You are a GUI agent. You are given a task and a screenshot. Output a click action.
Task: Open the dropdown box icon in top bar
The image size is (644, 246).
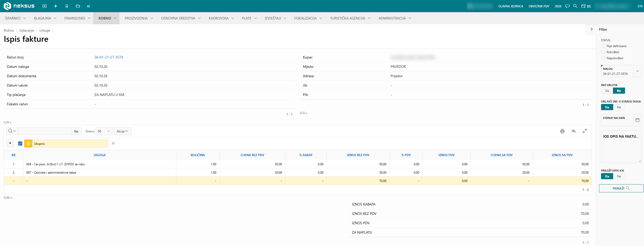[44, 6]
